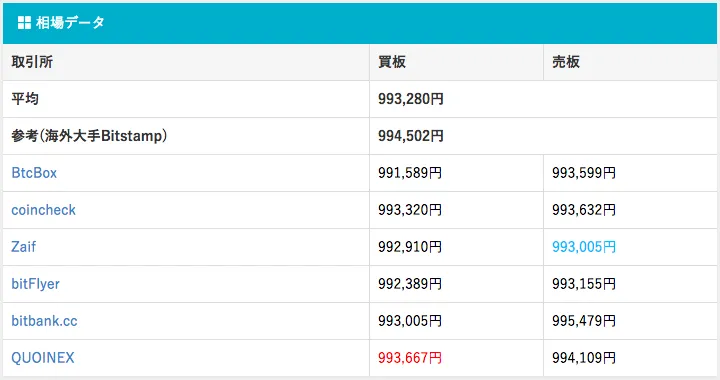Viewport: 720px width, 380px height.
Task: Select Zaif highlighted ask price 993,005円
Action: (x=584, y=247)
